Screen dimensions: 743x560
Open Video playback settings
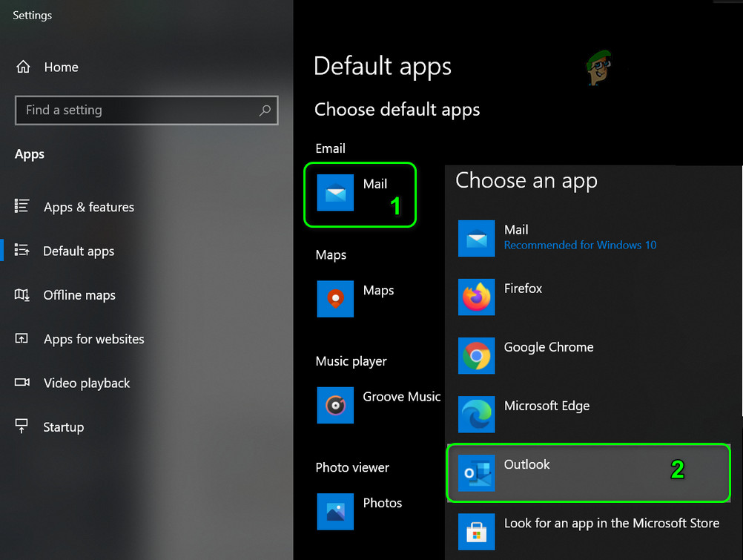[x=87, y=383]
